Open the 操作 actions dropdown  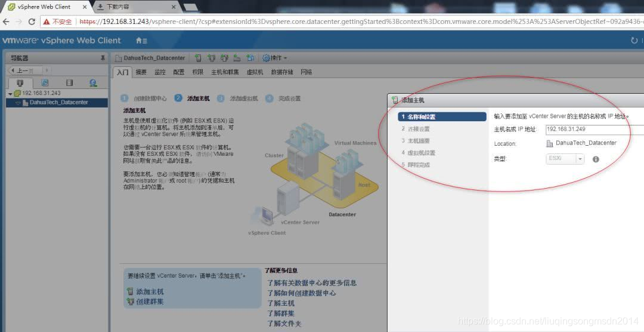point(275,58)
